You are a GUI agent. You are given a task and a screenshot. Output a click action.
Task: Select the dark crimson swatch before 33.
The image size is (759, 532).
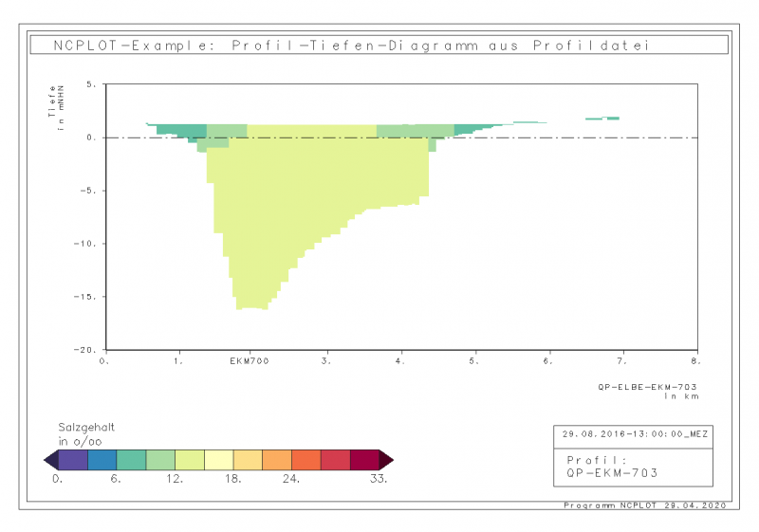364,460
